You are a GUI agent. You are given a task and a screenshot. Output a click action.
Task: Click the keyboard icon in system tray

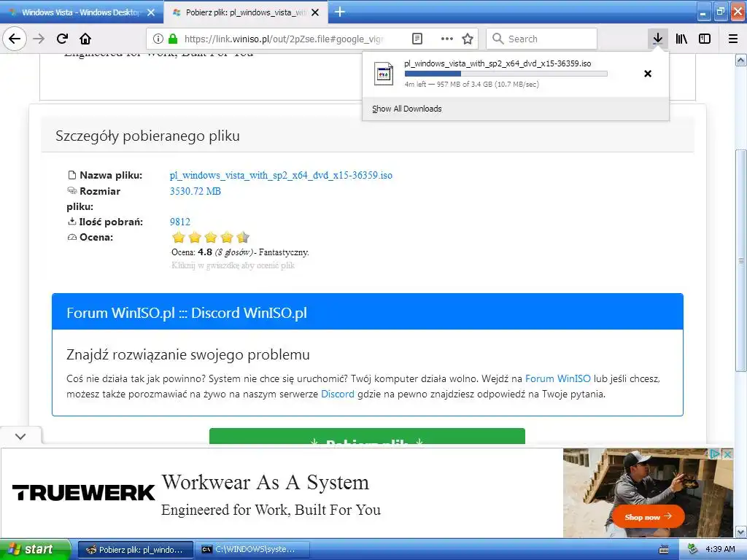(664, 550)
